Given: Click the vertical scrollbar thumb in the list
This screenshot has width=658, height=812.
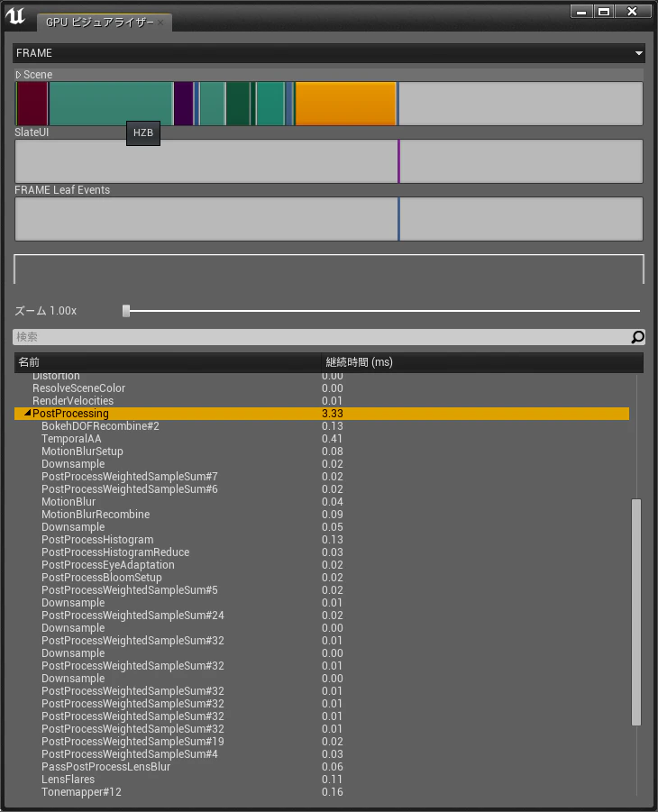Looking at the screenshot, I should tap(636, 612).
